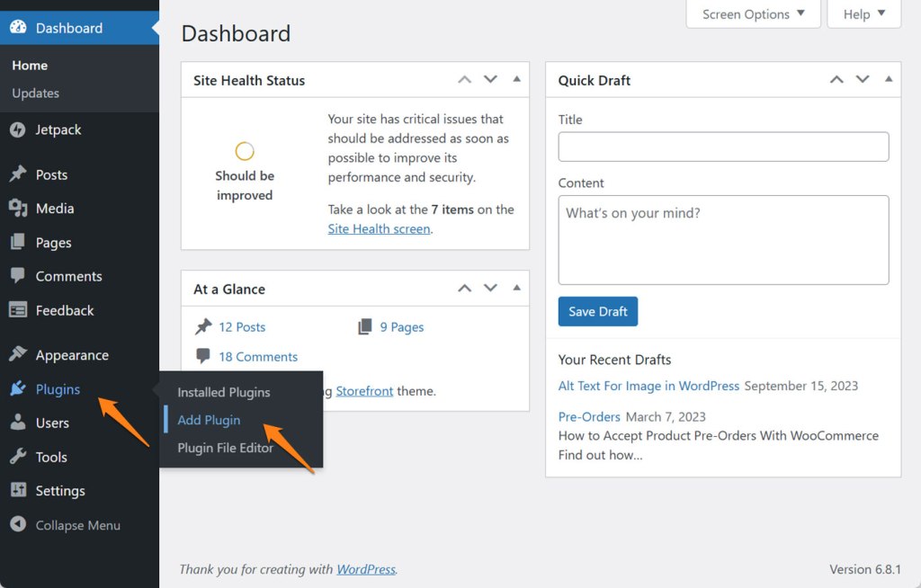921x588 pixels.
Task: Open draft Alt Text For Image in WordPress
Action: tap(648, 386)
